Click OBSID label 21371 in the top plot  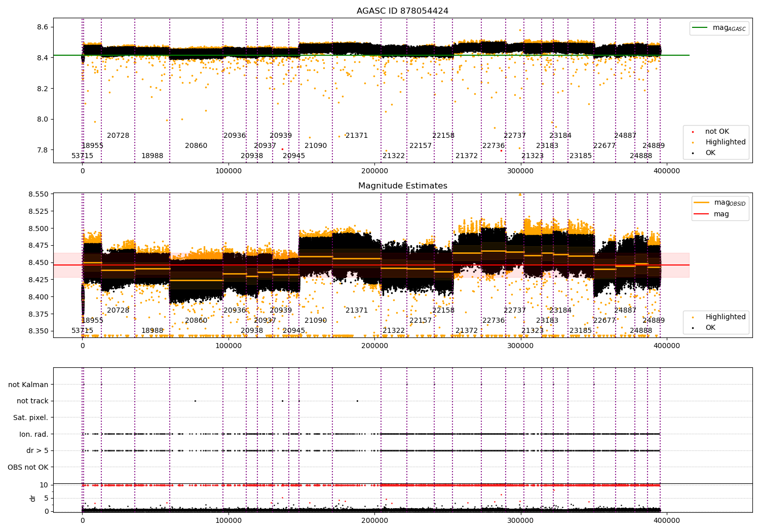pyautogui.click(x=357, y=135)
